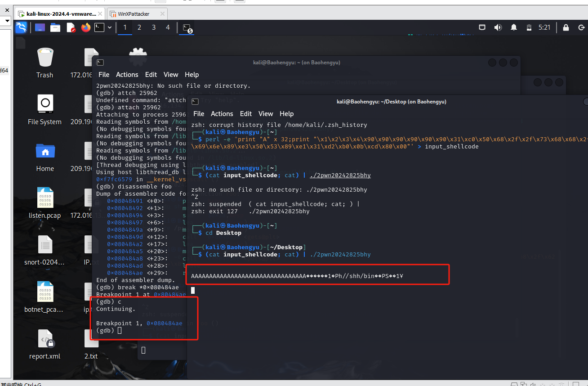Switch to workspace 4
Image resolution: width=588 pixels, height=386 pixels.
tap(168, 27)
